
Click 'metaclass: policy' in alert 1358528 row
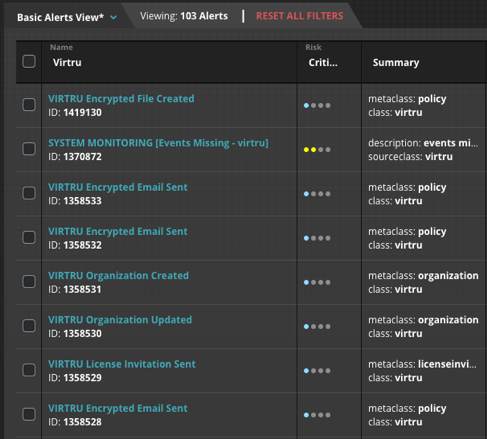pos(407,409)
